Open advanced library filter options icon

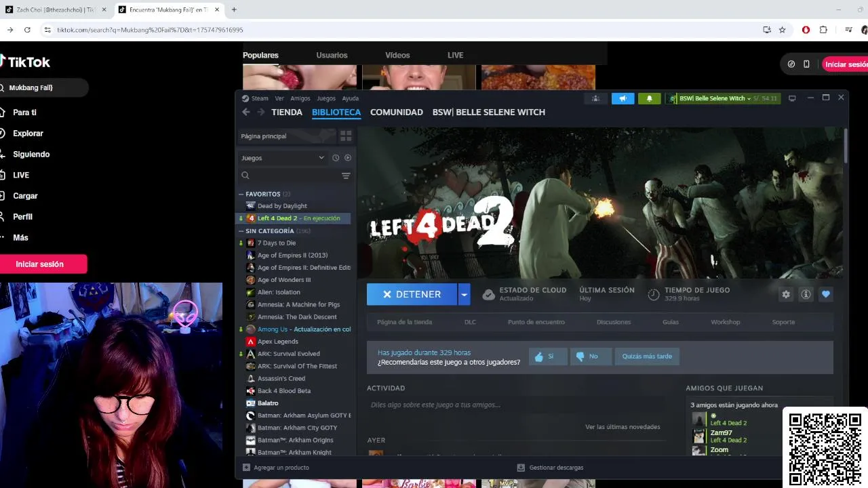(x=346, y=176)
